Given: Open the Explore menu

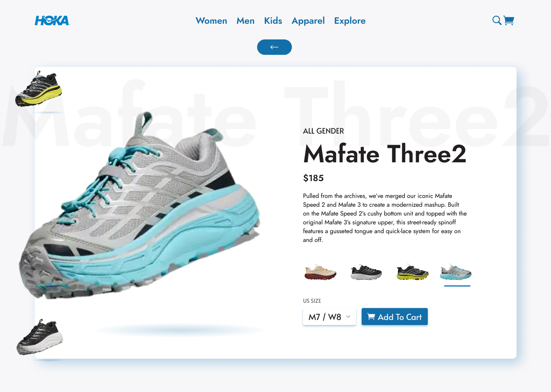Looking at the screenshot, I should [350, 21].
